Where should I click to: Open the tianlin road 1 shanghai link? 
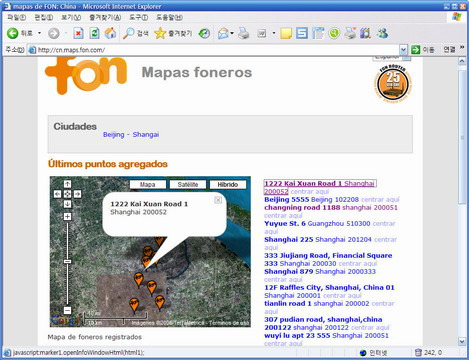(317, 304)
